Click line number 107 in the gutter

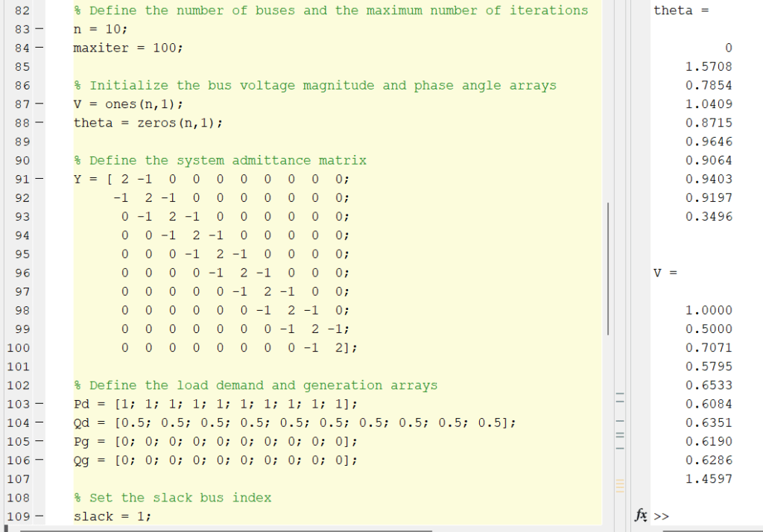(19, 479)
